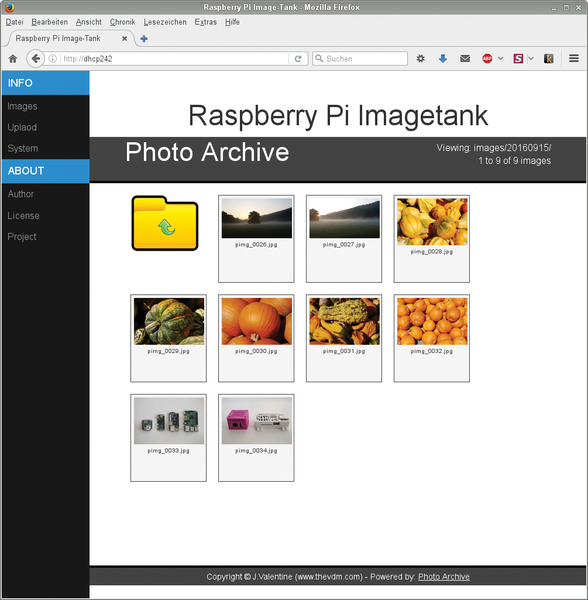Click the search magnifier icon

(319, 59)
